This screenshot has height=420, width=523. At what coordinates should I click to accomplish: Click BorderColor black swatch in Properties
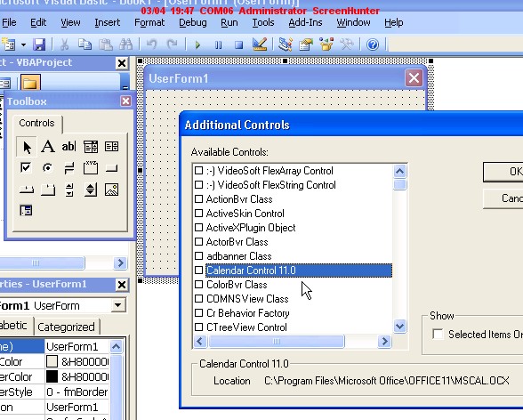(52, 376)
